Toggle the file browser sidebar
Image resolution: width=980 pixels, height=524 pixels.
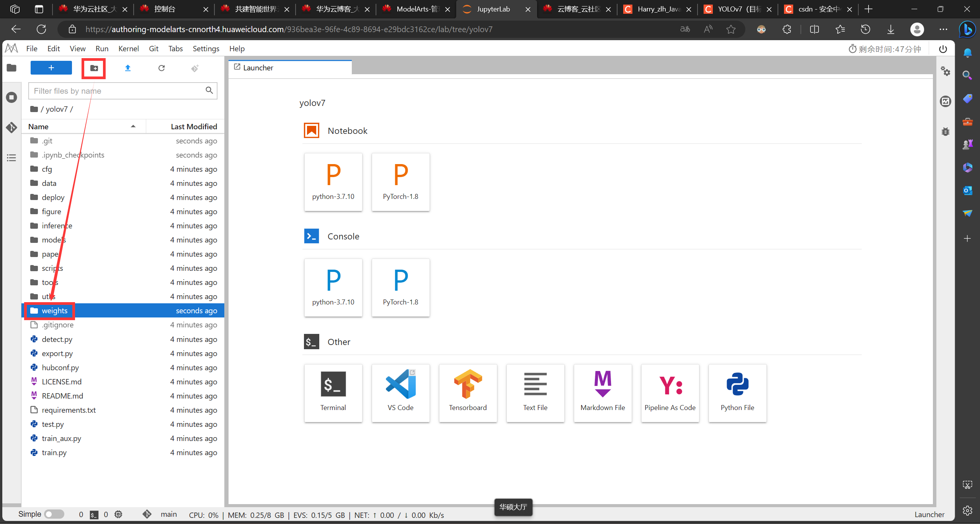click(x=11, y=68)
